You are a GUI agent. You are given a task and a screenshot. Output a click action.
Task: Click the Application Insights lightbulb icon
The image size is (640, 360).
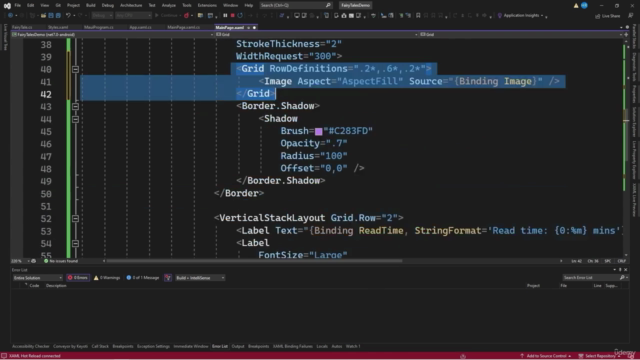click(x=500, y=16)
